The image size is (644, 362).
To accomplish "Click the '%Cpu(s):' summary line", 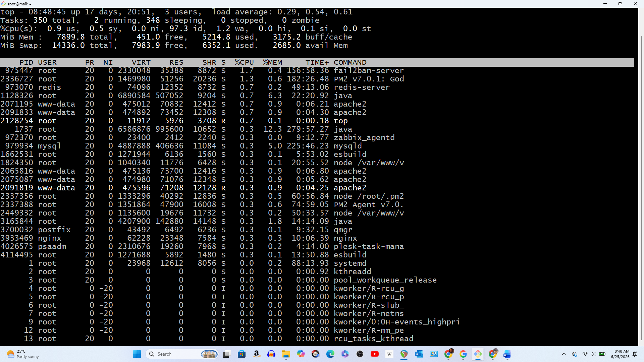I will click(185, 29).
